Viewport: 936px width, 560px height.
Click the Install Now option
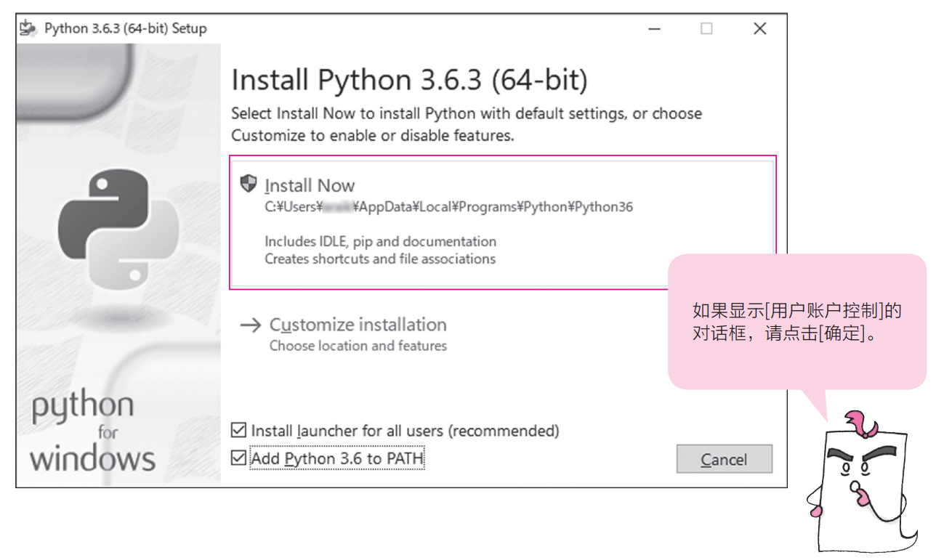[x=502, y=222]
